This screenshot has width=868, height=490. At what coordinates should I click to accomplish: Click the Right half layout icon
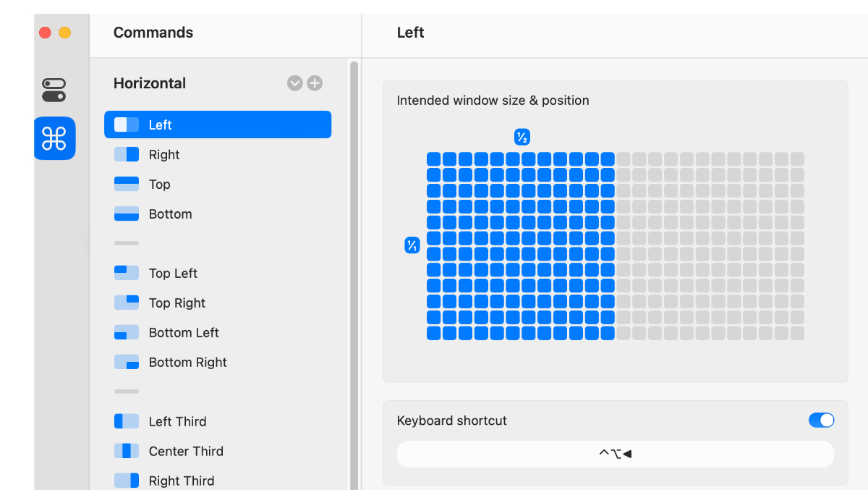(x=127, y=155)
